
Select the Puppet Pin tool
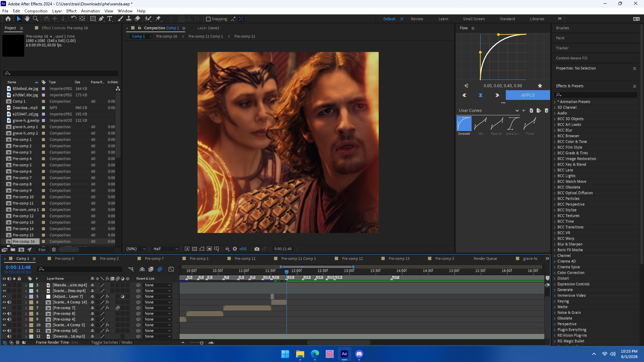(x=158, y=19)
